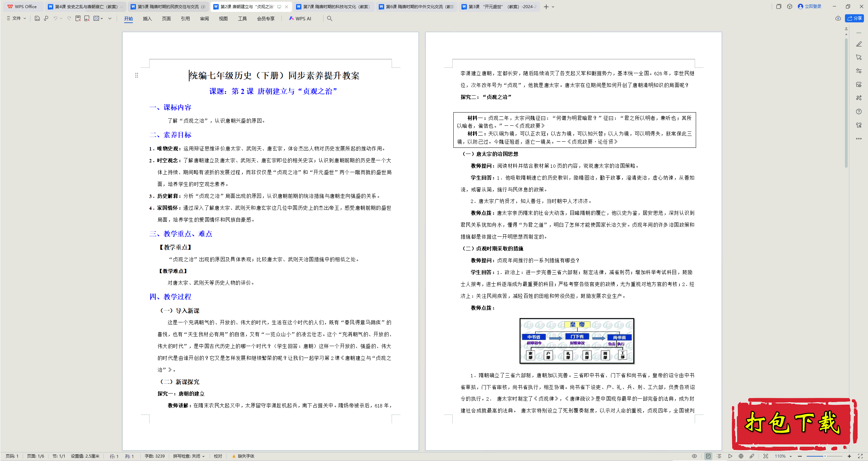868x461 pixels.
Task: Click the paragraph drag handle beside title
Action: 137,75
